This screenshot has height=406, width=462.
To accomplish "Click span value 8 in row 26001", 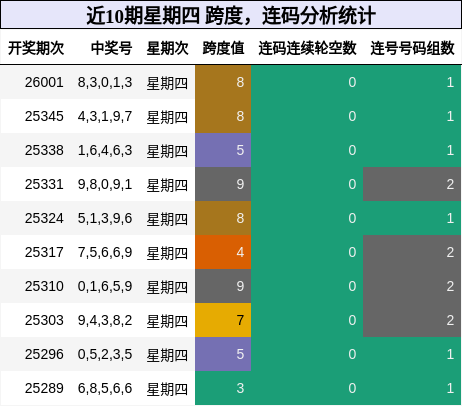I will pos(223,82).
